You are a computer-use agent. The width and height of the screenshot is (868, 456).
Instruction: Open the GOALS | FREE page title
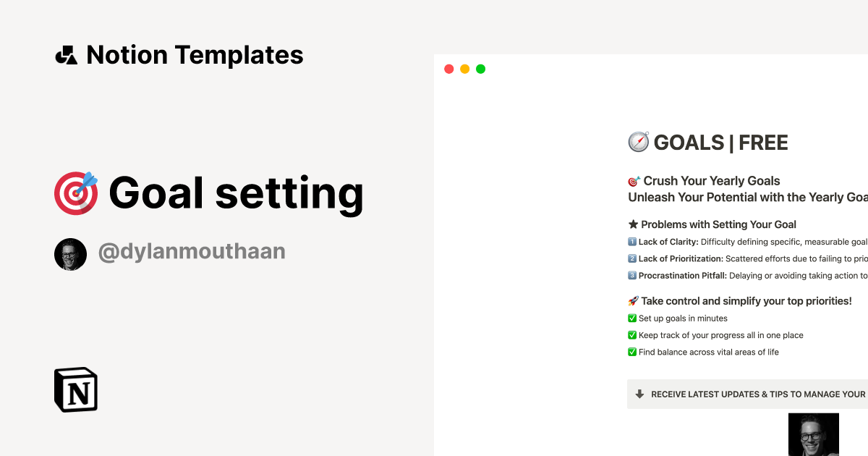720,143
